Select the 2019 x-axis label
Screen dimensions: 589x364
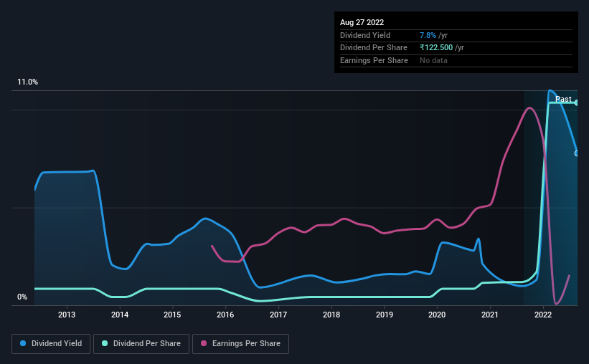385,315
